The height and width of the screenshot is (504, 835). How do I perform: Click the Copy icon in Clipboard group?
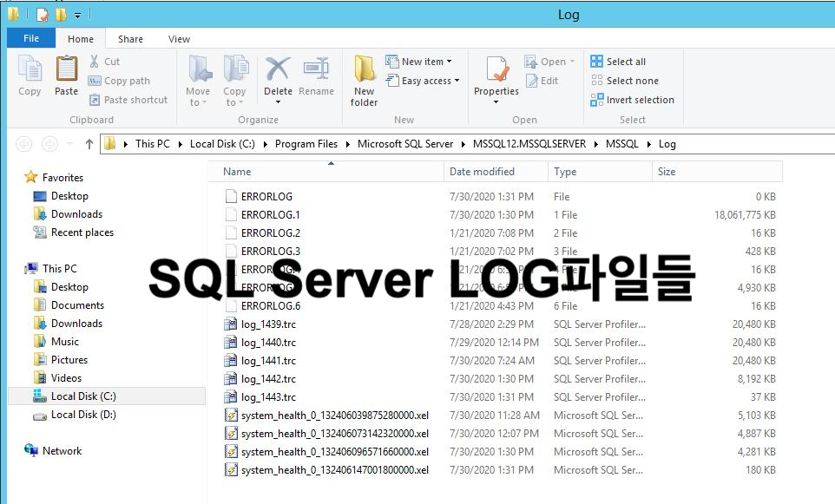click(x=30, y=69)
